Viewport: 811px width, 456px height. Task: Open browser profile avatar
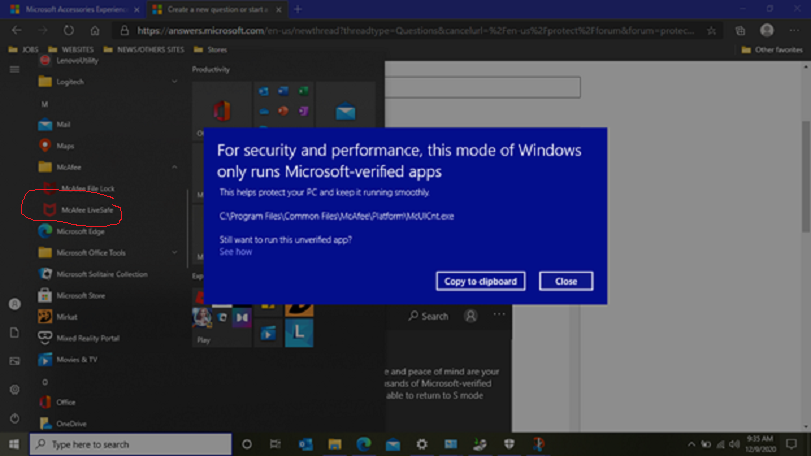(x=767, y=31)
